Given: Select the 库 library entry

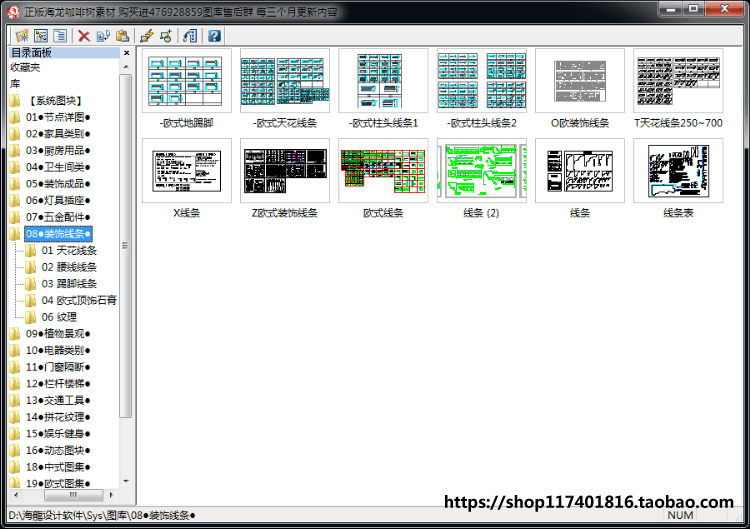Looking at the screenshot, I should coord(15,84).
